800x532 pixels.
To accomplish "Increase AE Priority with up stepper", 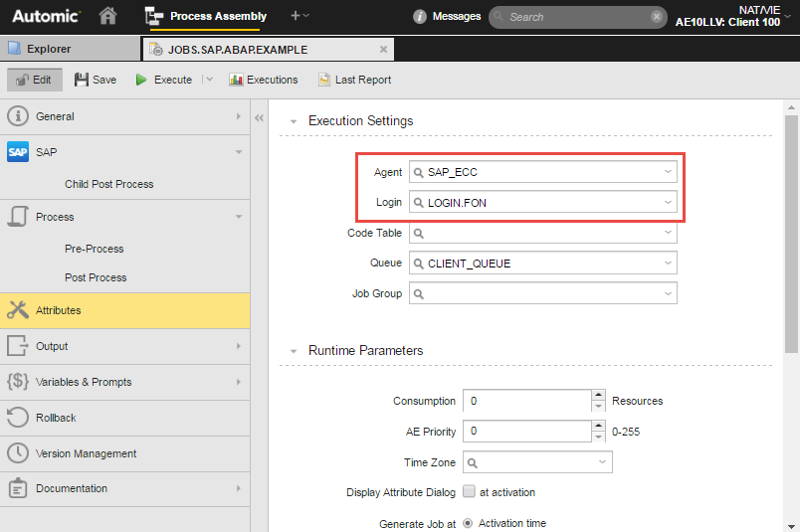I will click(x=598, y=426).
